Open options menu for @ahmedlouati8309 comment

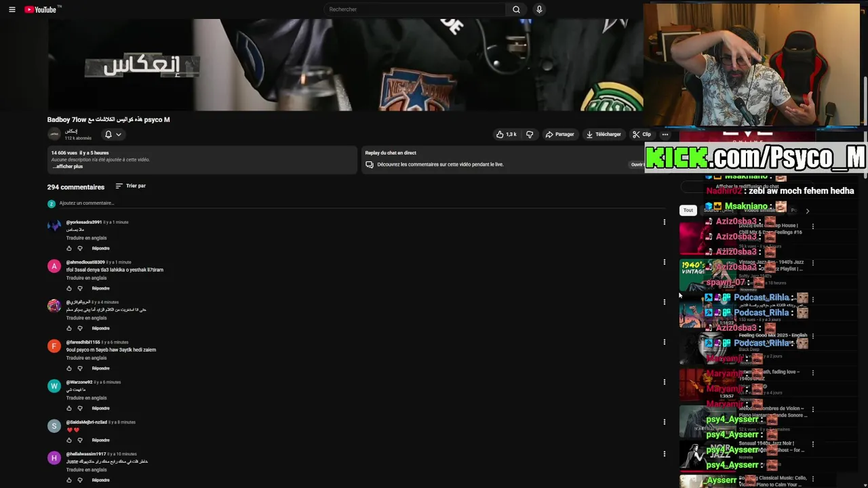[665, 262]
